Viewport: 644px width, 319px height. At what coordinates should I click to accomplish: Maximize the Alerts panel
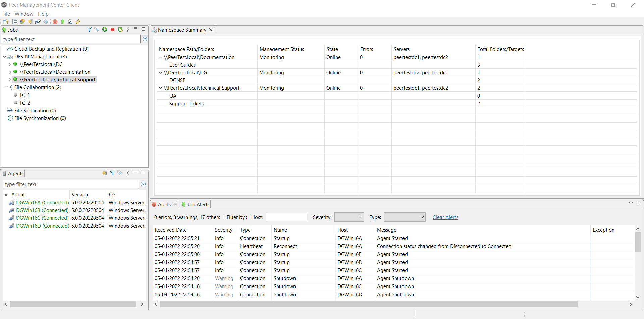(x=639, y=203)
